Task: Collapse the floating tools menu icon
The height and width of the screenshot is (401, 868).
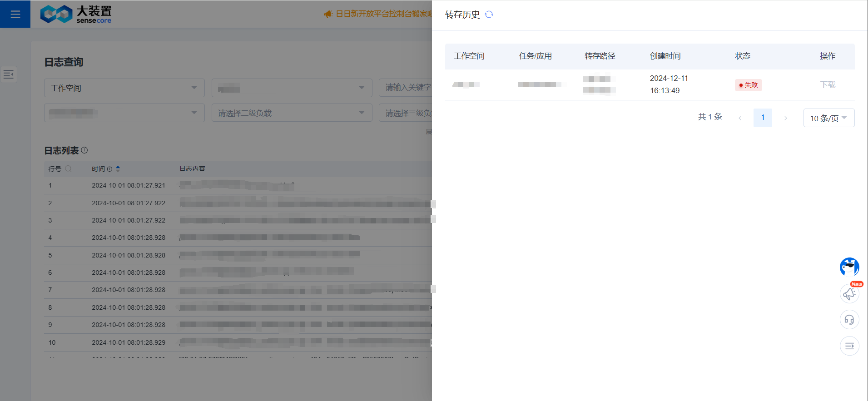Action: tap(849, 346)
